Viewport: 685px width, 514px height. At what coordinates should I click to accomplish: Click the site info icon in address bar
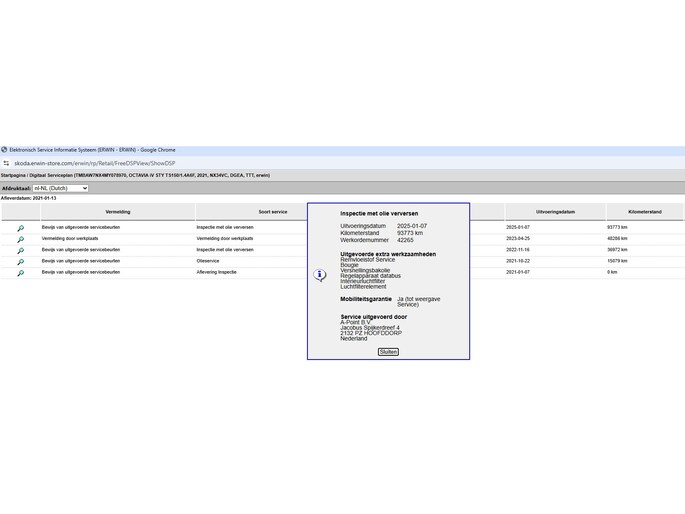tap(6, 162)
